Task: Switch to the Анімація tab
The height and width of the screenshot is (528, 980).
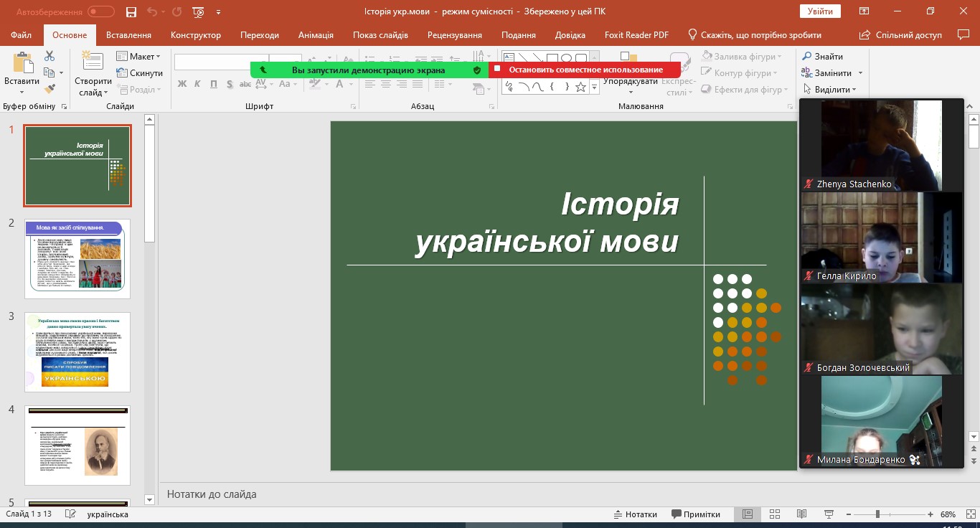Action: click(316, 35)
